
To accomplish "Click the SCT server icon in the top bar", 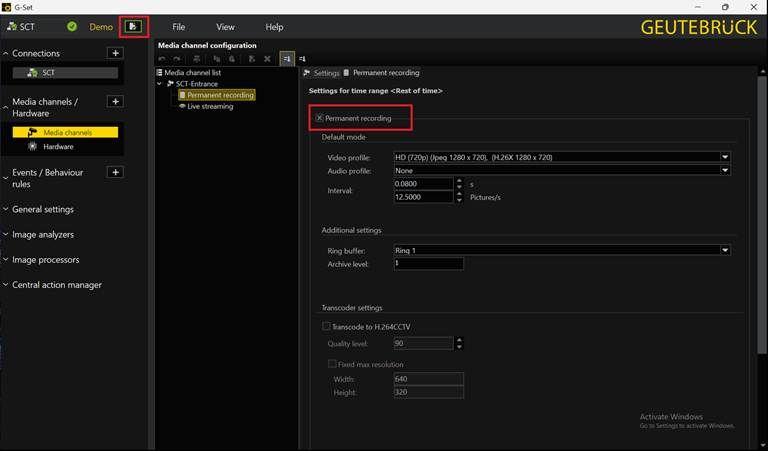I will (12, 26).
